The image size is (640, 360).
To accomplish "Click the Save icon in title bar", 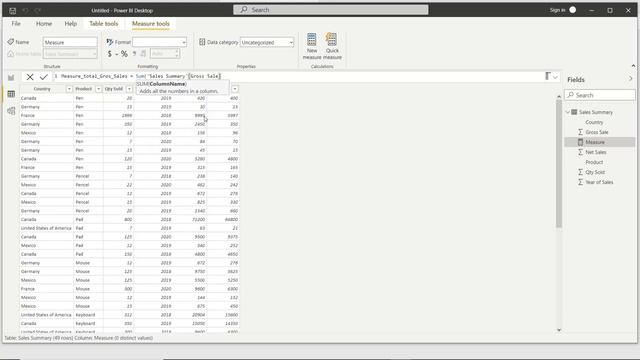I will tap(13, 10).
